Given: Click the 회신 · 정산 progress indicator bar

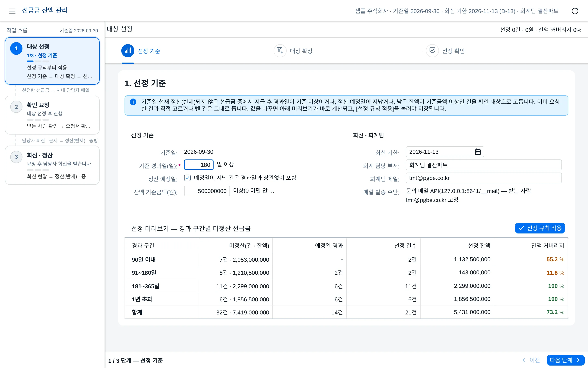Looking at the screenshot, I should pos(38,170).
